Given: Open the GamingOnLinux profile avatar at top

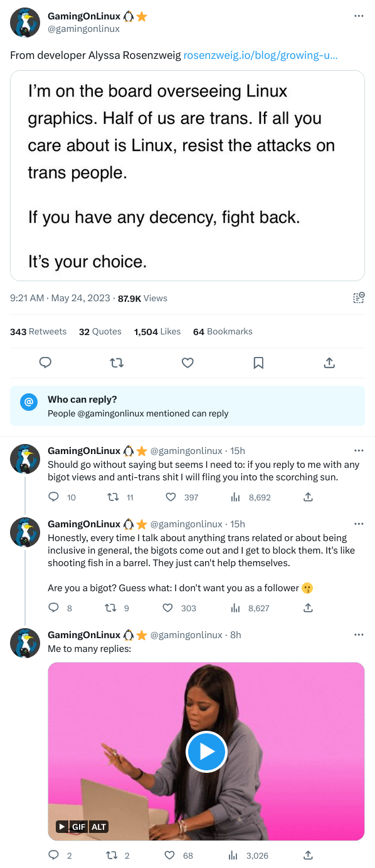Looking at the screenshot, I should point(25,23).
